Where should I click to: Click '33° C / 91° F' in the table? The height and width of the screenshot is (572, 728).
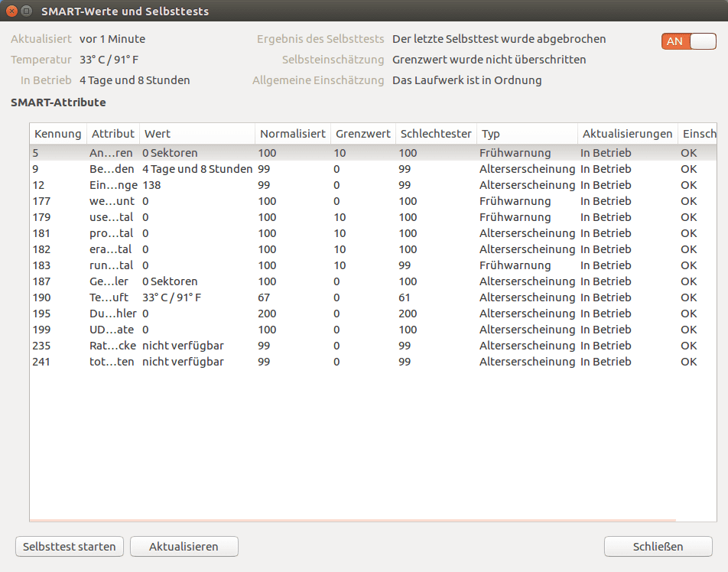click(x=172, y=297)
